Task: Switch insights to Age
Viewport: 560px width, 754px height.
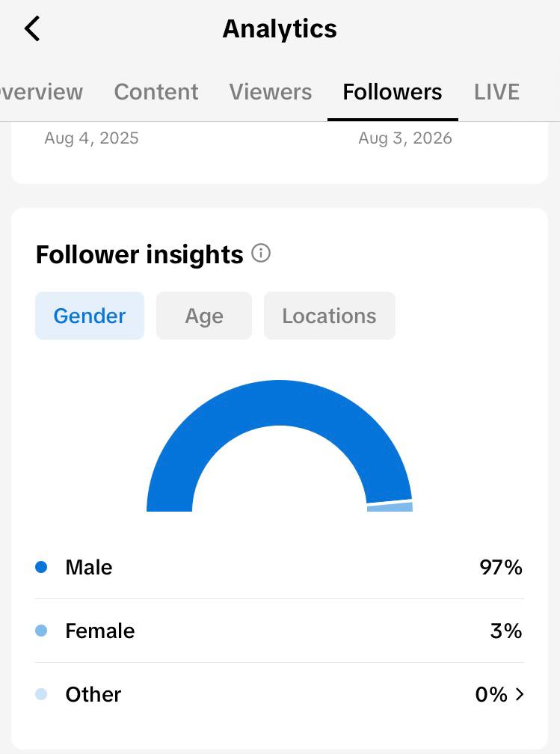Action: click(x=204, y=316)
